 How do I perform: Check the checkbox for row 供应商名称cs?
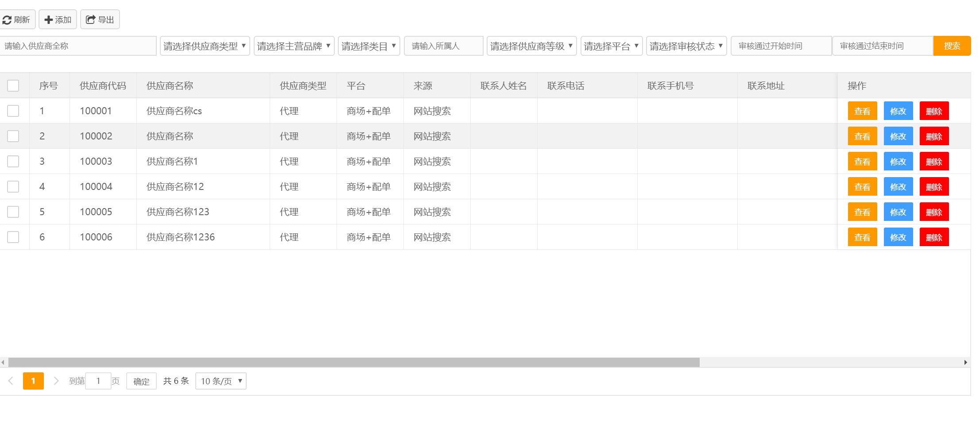[x=13, y=111]
